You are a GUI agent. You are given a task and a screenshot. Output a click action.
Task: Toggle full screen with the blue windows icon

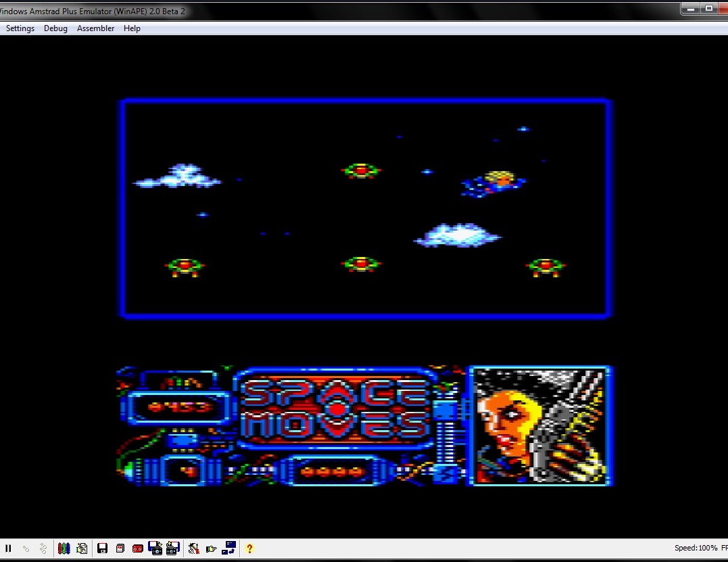tap(228, 548)
